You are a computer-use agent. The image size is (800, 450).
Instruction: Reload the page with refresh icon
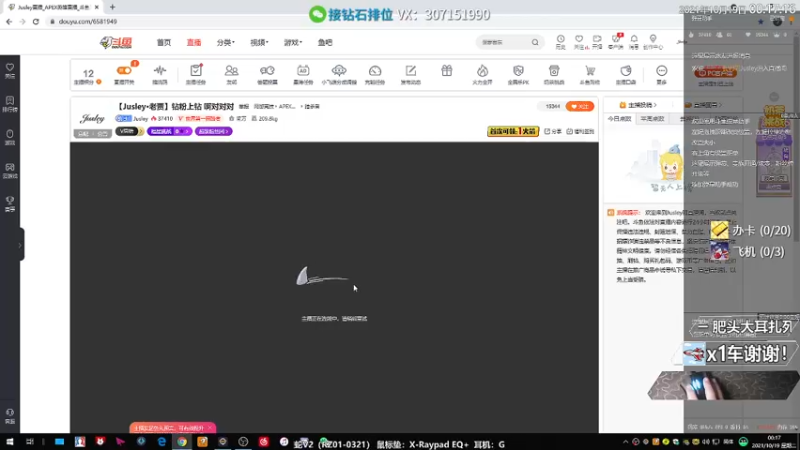36,21
